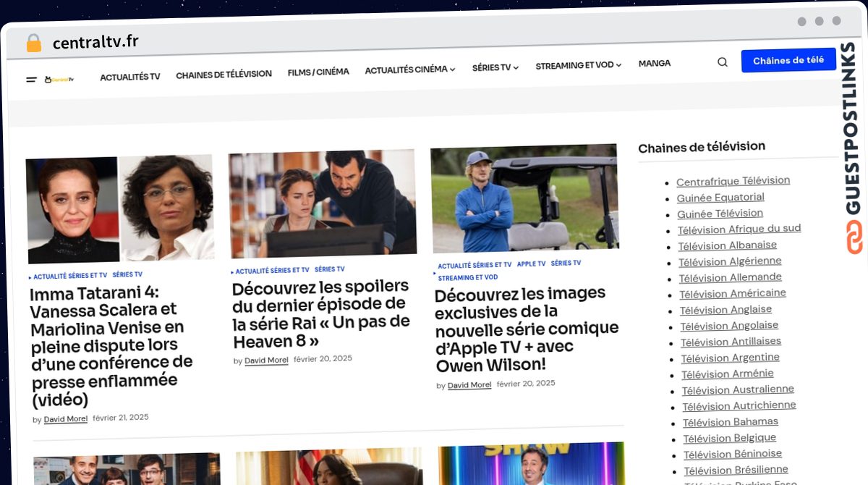Open David Morel's link under the Rai article

pos(266,360)
